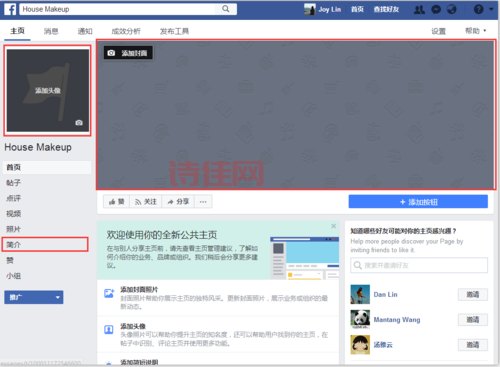Click 添加封面 camera button
500x367 pixels.
(x=128, y=53)
